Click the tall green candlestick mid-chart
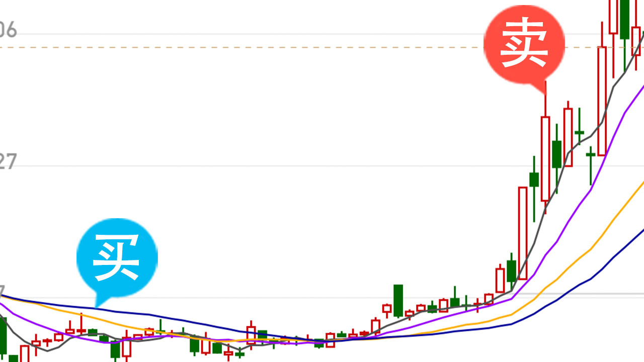Viewport: 644px width, 362px height. pyautogui.click(x=398, y=301)
